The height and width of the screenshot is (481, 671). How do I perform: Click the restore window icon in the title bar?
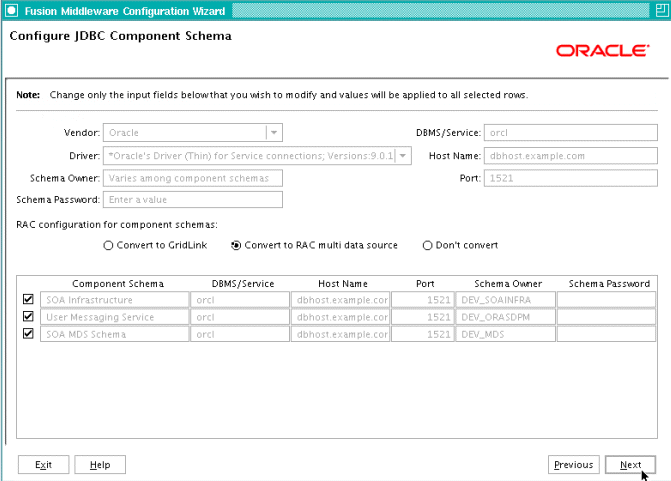pos(662,10)
